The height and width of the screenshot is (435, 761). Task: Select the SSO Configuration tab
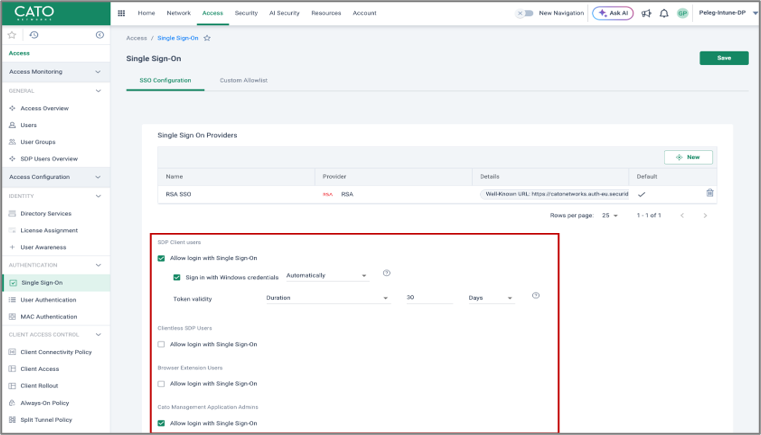(x=165, y=80)
